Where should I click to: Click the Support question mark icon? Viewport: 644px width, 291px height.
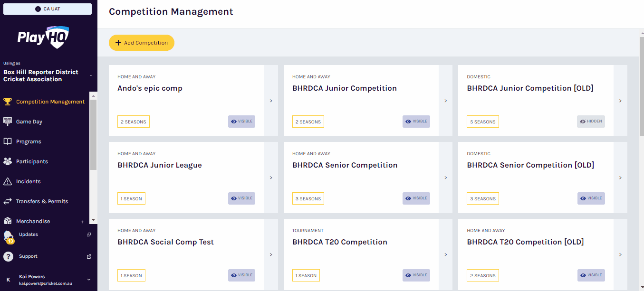tap(8, 256)
